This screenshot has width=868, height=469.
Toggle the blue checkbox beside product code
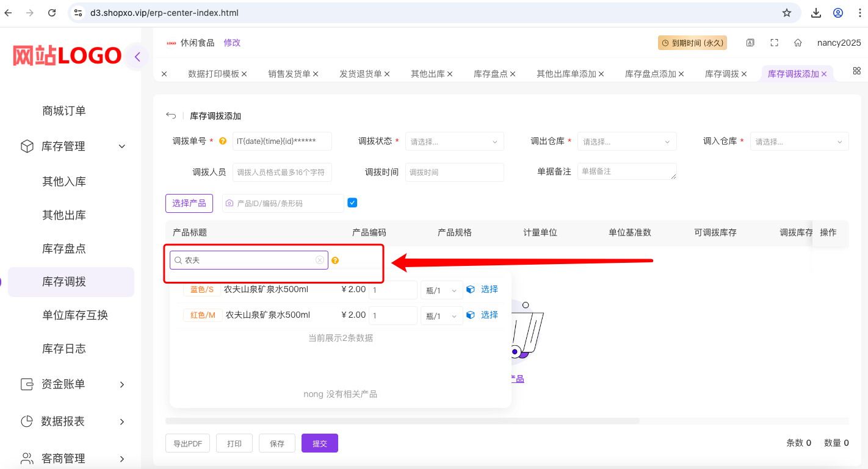pos(352,202)
